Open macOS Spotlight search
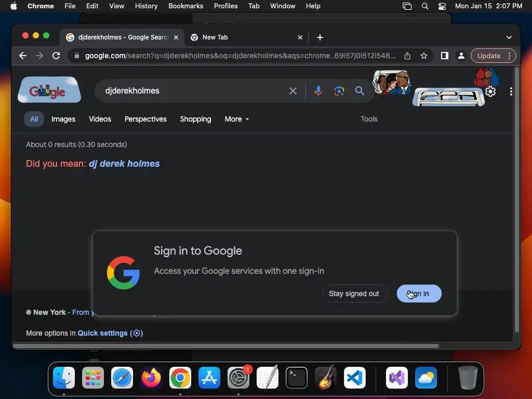The width and height of the screenshot is (532, 399). point(425,6)
